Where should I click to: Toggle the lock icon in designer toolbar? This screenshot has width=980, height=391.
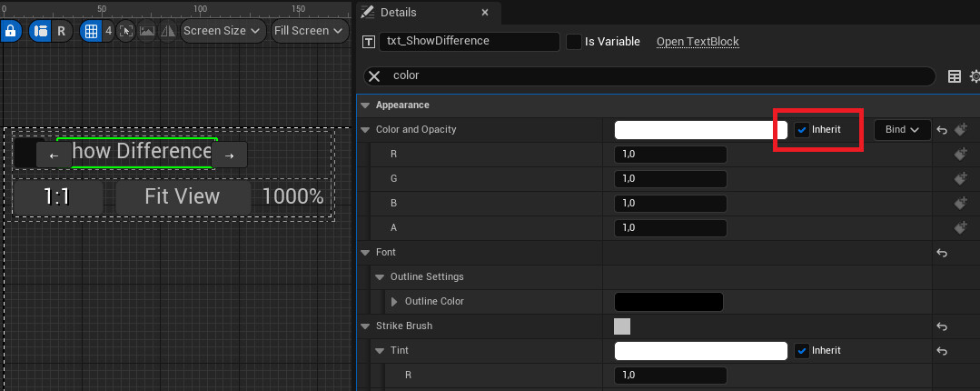point(11,31)
